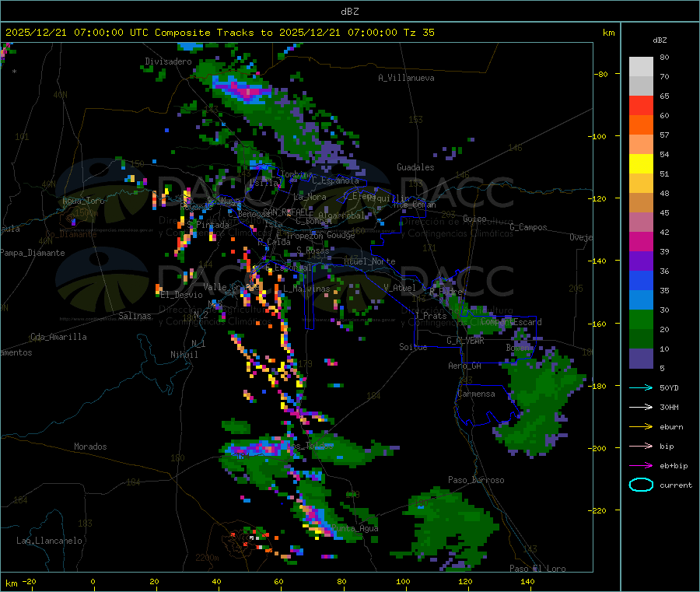The width and height of the screenshot is (700, 592).
Task: Click the Paso_Barroso map label
Action: [x=476, y=480]
